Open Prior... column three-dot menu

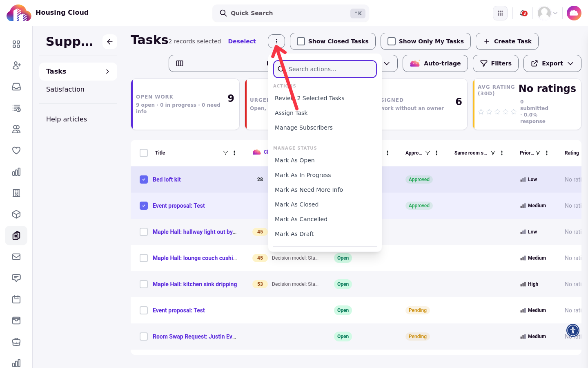tap(547, 153)
